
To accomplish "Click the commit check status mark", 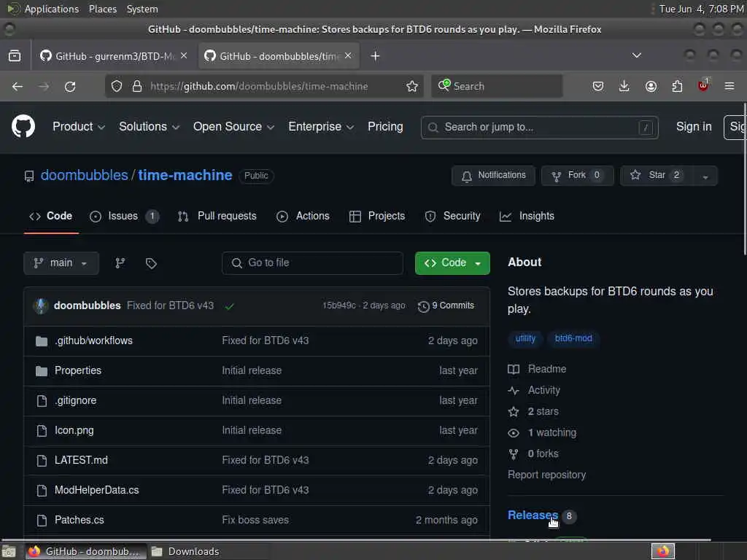I will click(230, 306).
